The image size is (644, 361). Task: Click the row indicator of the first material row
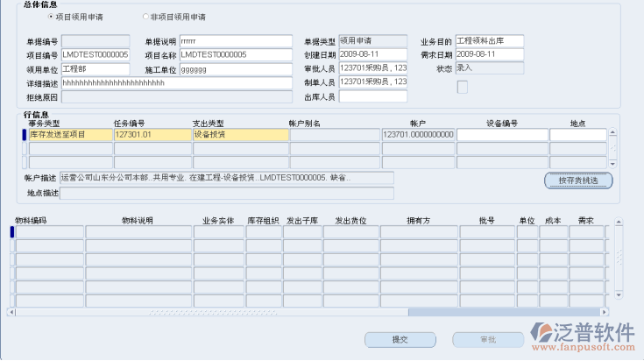pos(12,231)
